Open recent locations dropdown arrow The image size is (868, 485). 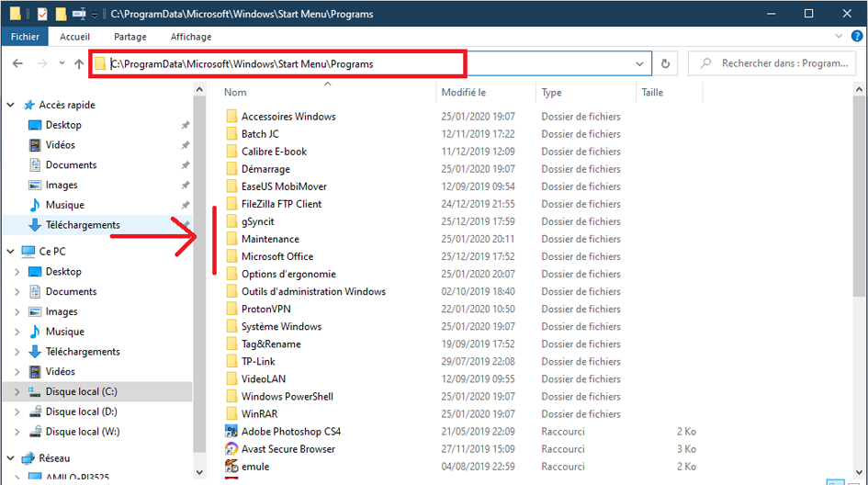[x=62, y=63]
